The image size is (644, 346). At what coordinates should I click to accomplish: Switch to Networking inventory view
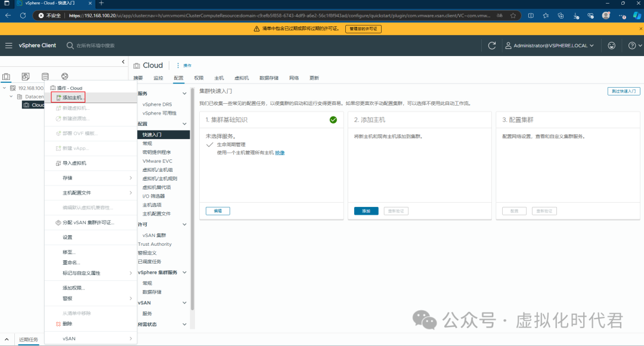point(65,76)
